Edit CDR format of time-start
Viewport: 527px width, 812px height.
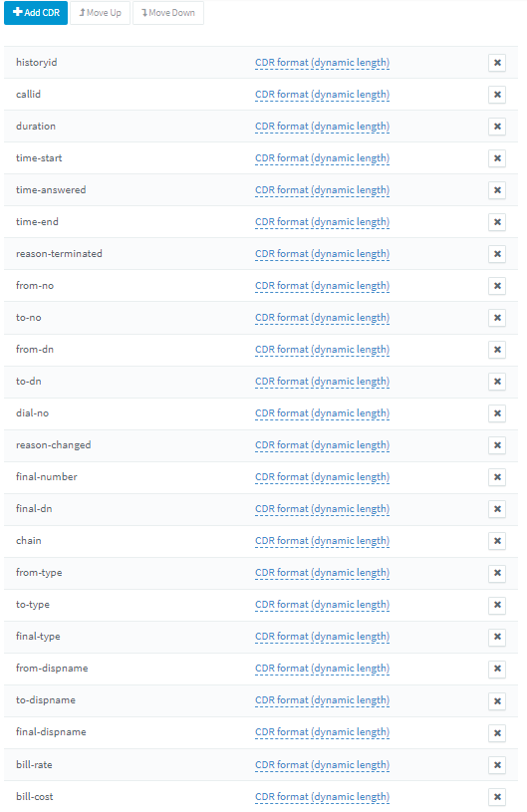322,158
